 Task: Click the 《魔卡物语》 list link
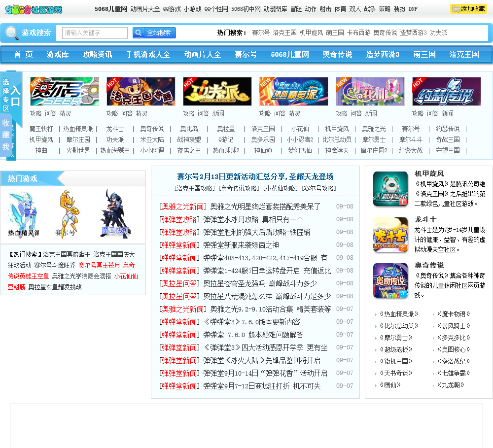[454, 314]
